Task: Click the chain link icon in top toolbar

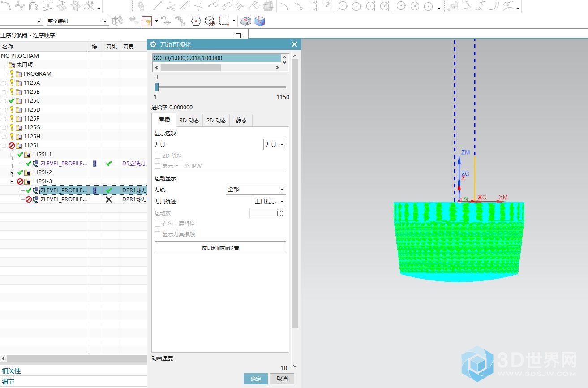Action: (x=141, y=6)
